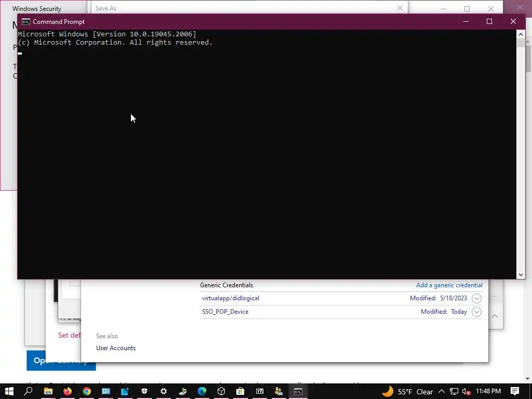The height and width of the screenshot is (399, 532).
Task: Open network status tray icon
Action: click(454, 391)
